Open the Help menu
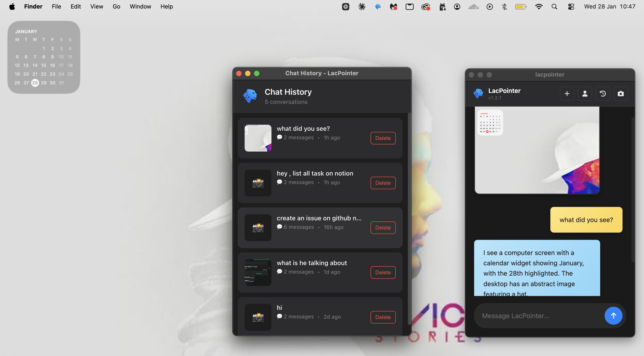This screenshot has height=356, width=644. pos(167,6)
